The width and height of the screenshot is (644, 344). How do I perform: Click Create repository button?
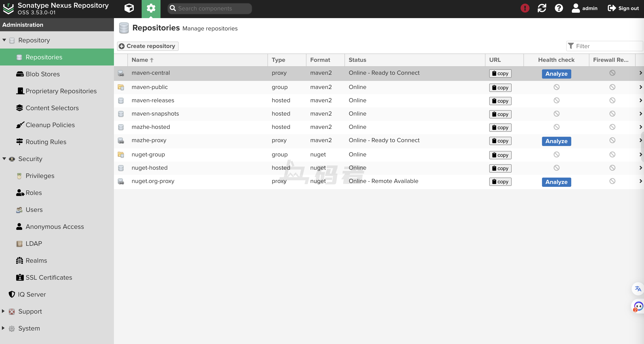point(147,46)
